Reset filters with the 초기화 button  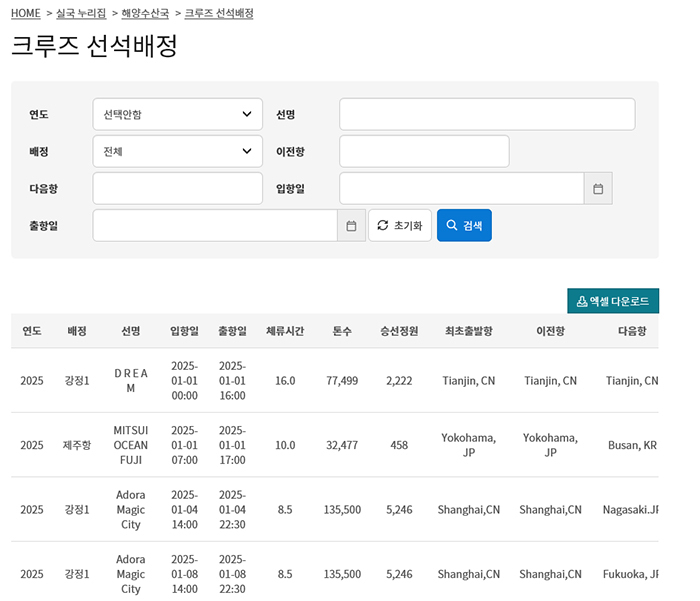[x=400, y=225]
